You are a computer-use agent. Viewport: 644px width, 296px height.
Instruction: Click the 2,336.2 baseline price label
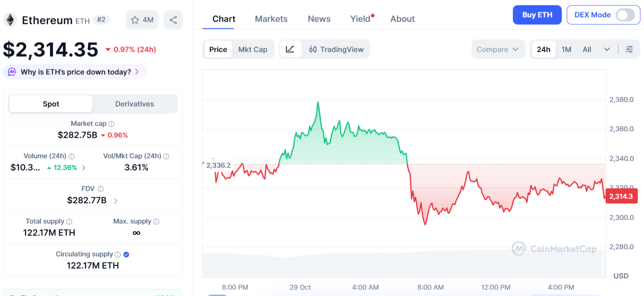pyautogui.click(x=218, y=166)
